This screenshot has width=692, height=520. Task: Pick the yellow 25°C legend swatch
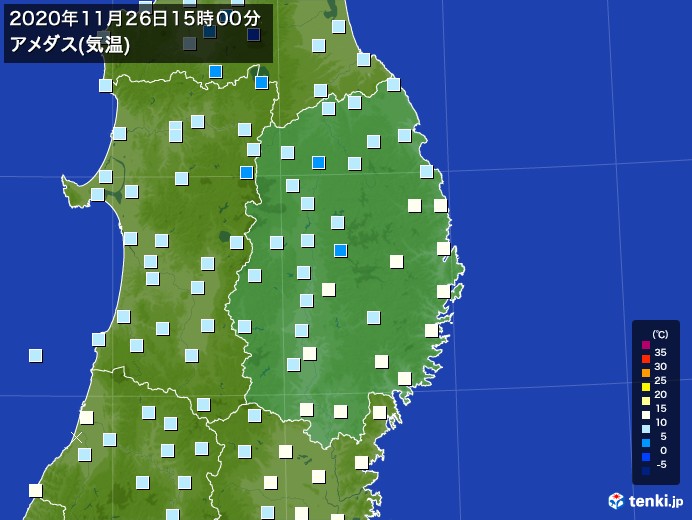point(646,387)
